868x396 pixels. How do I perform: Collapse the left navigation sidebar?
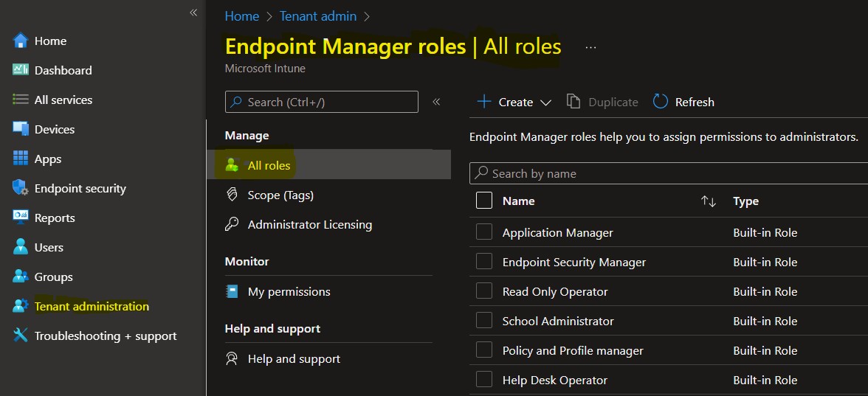(193, 13)
